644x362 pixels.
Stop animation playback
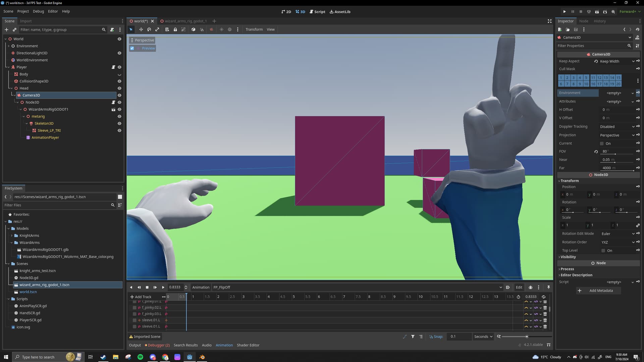pos(147,287)
